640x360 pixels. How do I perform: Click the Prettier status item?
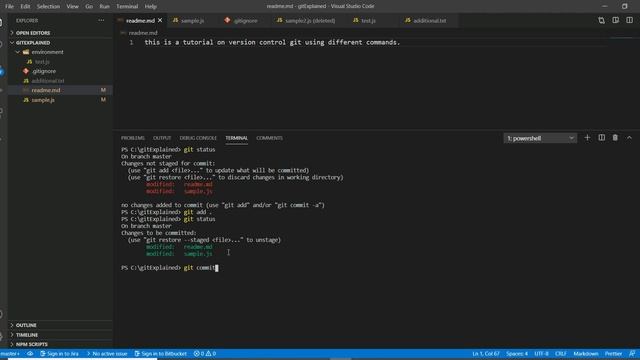(613, 354)
